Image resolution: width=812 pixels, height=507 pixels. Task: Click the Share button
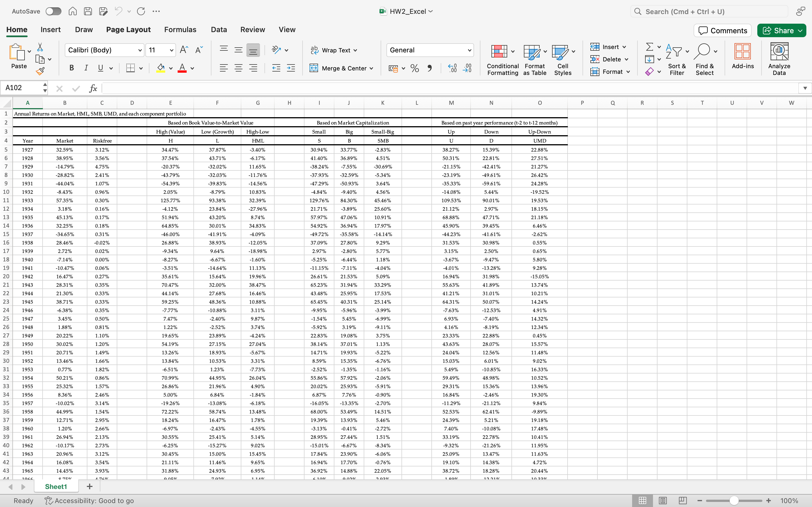[x=778, y=30]
